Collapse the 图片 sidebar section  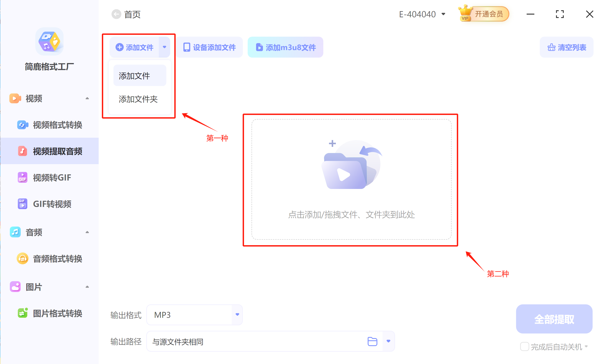tap(87, 287)
